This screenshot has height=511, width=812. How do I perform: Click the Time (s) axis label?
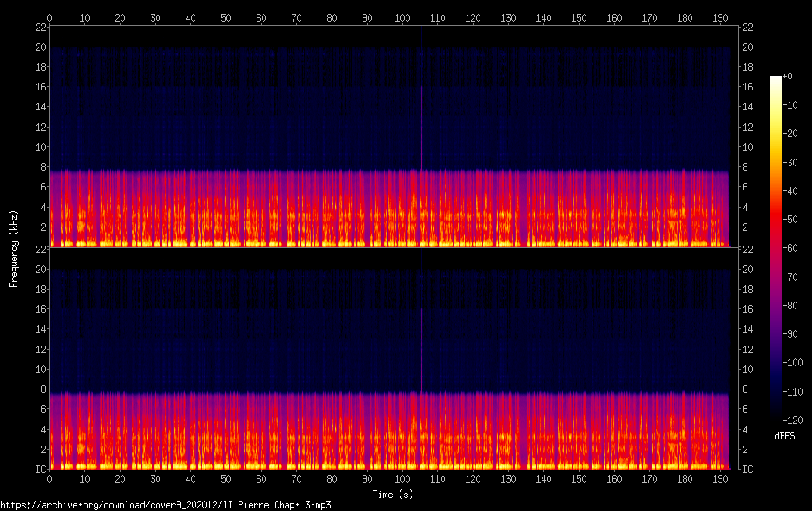coord(393,495)
